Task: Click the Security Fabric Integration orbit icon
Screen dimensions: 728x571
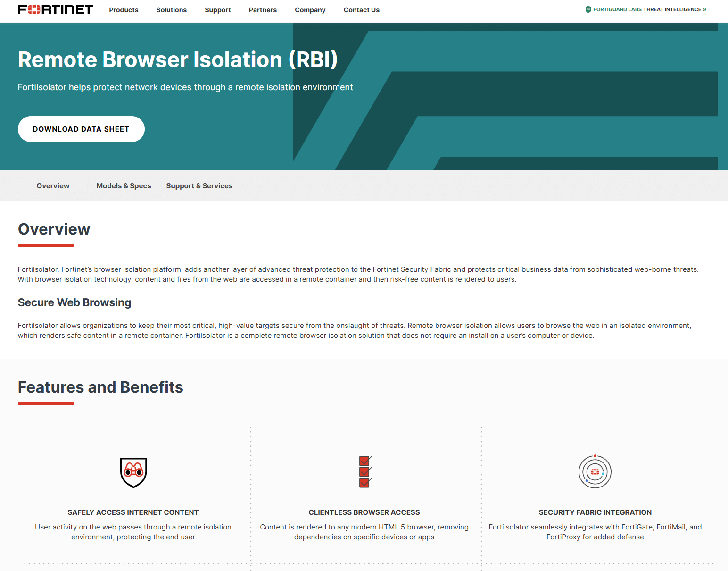Action: pos(595,471)
